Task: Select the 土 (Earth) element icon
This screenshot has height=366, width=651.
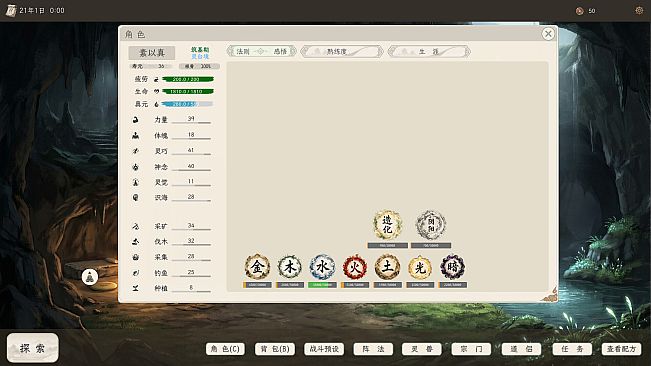Action: 387,267
